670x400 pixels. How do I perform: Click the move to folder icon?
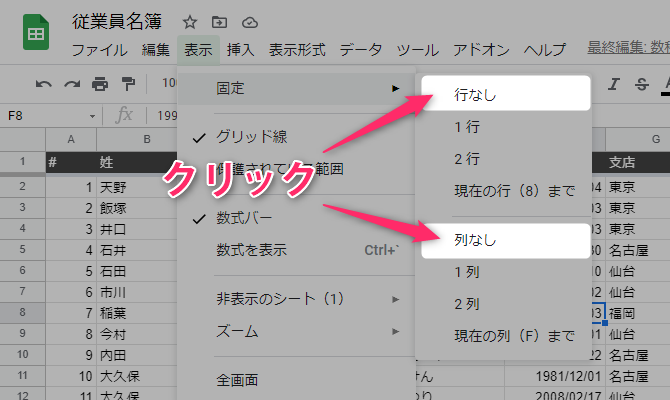pyautogui.click(x=220, y=22)
